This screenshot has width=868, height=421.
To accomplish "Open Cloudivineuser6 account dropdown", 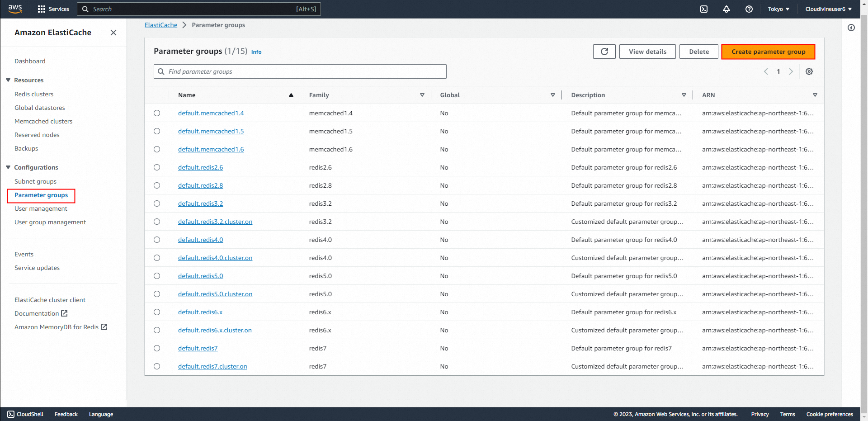I will coord(828,9).
